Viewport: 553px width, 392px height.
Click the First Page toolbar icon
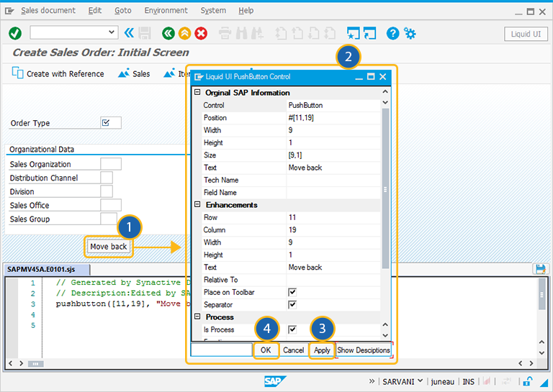click(281, 34)
